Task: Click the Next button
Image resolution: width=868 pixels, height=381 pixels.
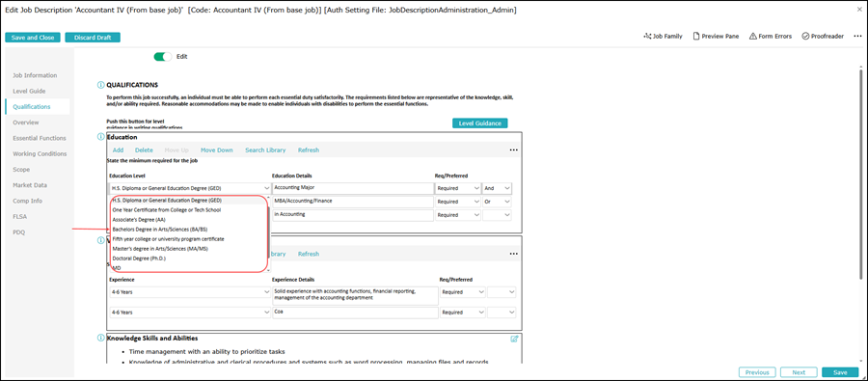Action: pos(799,372)
